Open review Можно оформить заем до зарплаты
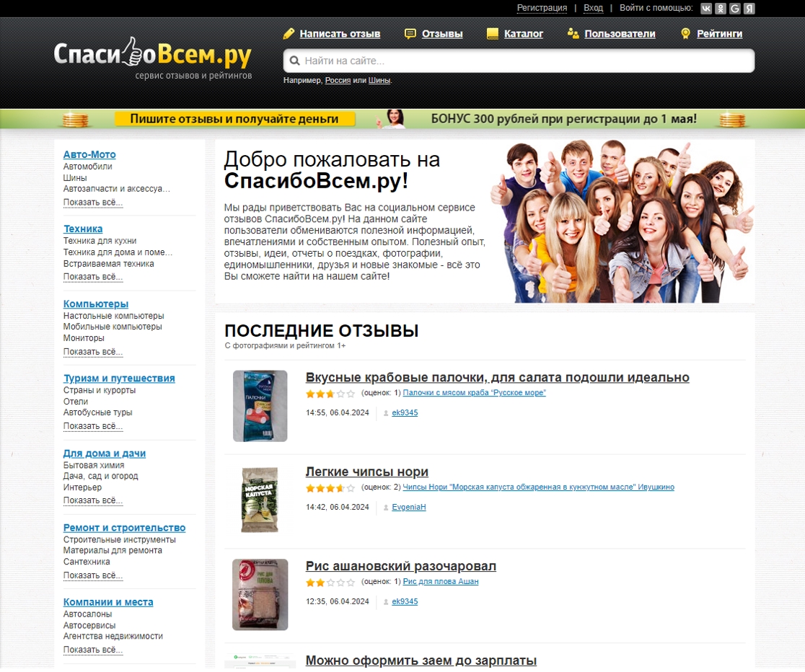 (421, 661)
